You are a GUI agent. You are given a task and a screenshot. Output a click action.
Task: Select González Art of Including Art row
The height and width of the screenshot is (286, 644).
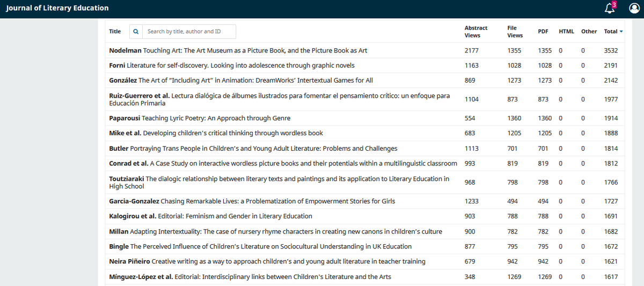point(365,80)
